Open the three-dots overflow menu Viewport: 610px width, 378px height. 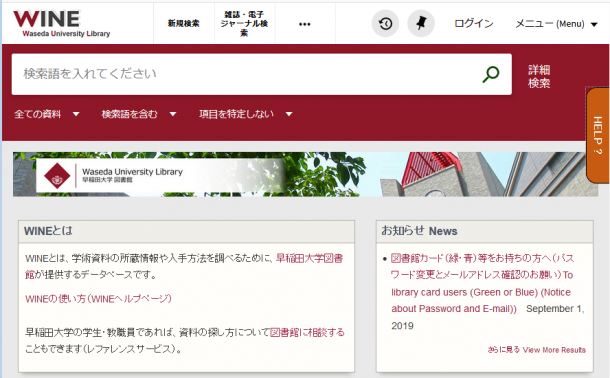[x=305, y=24]
